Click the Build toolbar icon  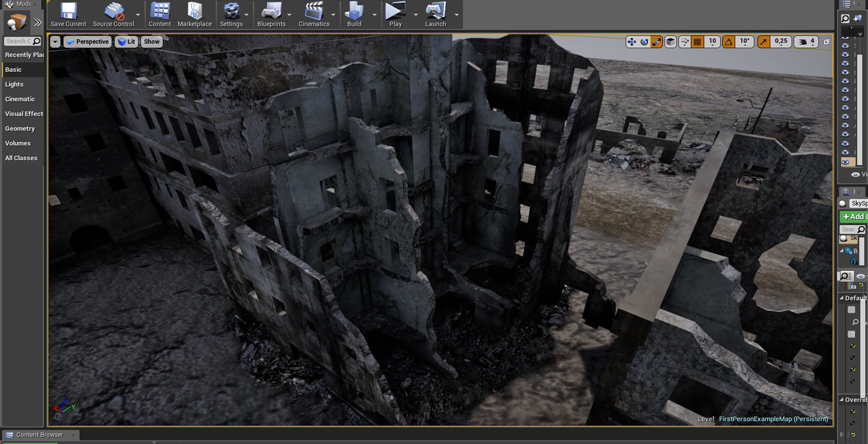point(354,14)
